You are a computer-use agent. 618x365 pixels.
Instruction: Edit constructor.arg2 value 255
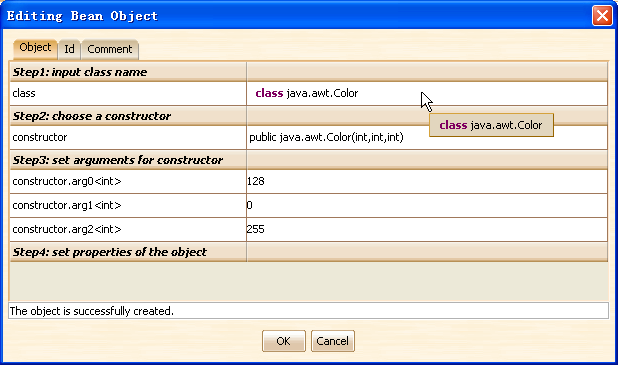coord(427,229)
